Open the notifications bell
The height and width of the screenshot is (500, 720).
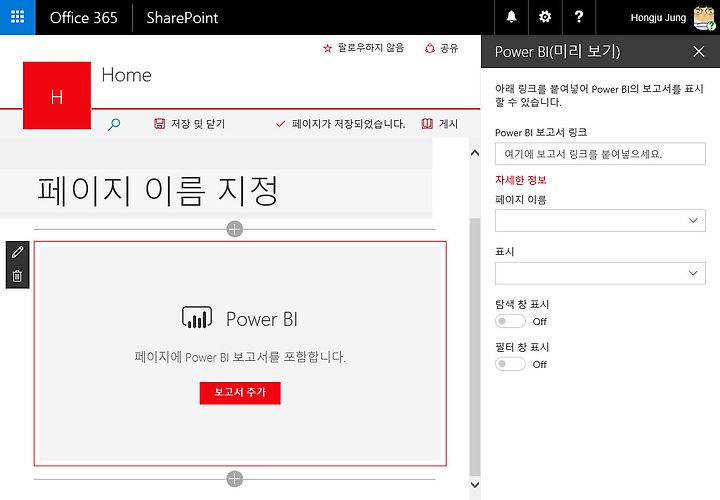coord(511,17)
